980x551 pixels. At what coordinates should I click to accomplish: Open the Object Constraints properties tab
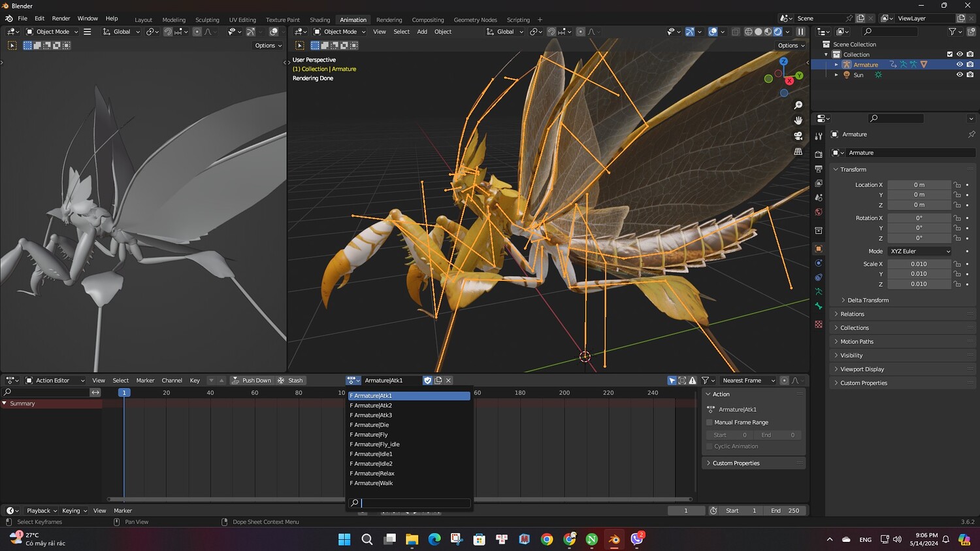pyautogui.click(x=819, y=277)
